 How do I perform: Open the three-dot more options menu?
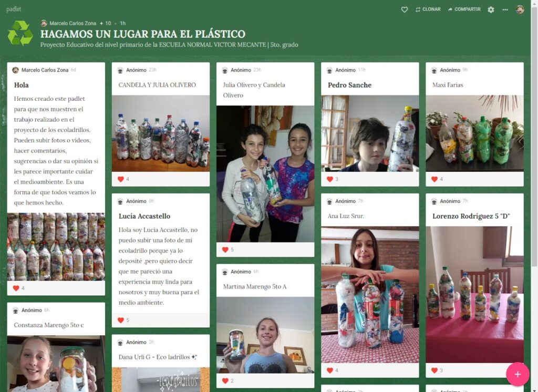pyautogui.click(x=505, y=9)
